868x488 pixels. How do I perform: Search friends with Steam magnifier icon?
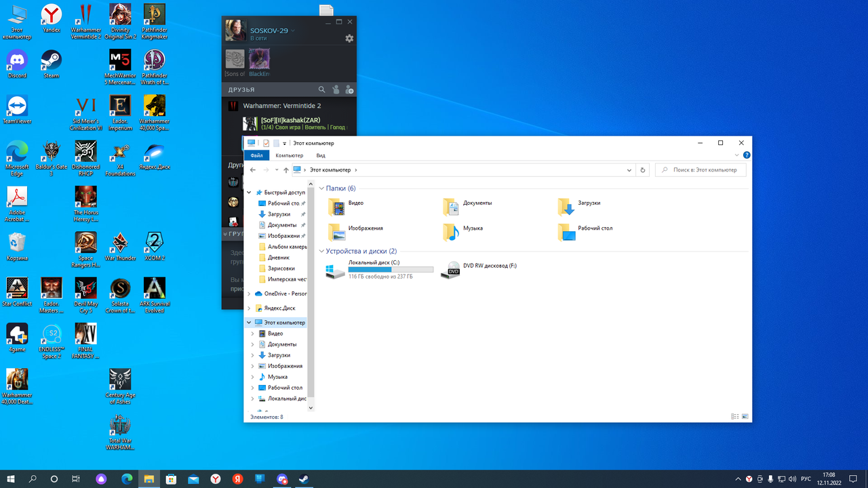click(x=322, y=89)
